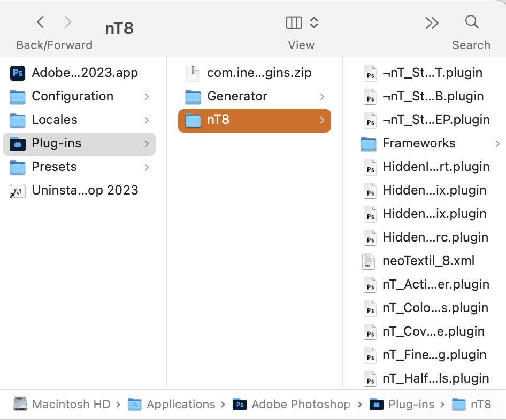Open Search with the magnifier icon
This screenshot has height=420, width=506.
click(x=472, y=22)
